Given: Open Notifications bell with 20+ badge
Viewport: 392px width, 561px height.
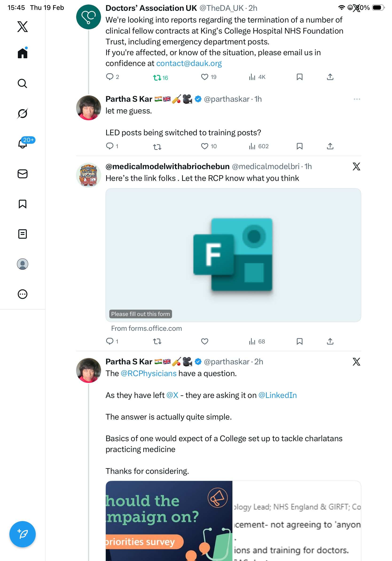Looking at the screenshot, I should tap(23, 144).
